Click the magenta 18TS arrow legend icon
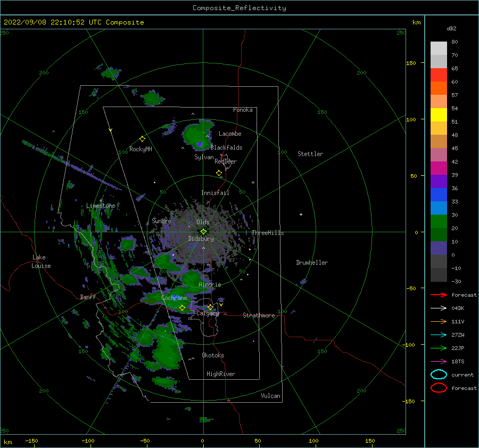This screenshot has height=448, width=479. tap(439, 362)
